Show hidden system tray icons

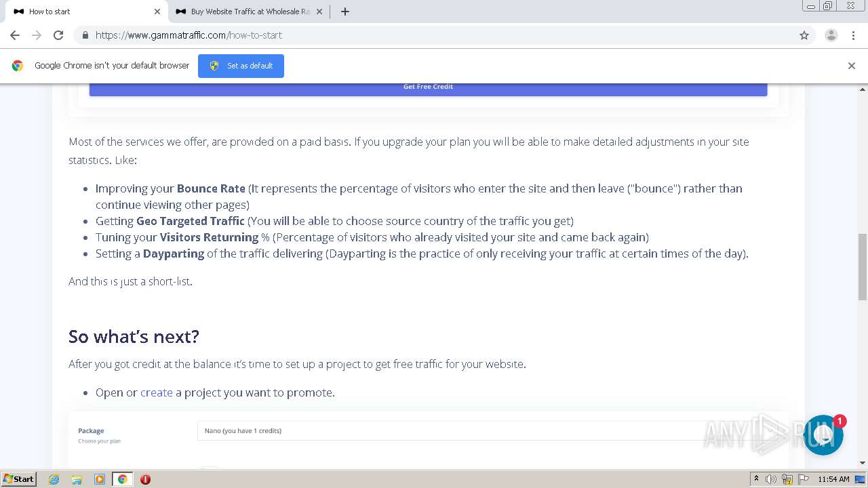[x=756, y=479]
